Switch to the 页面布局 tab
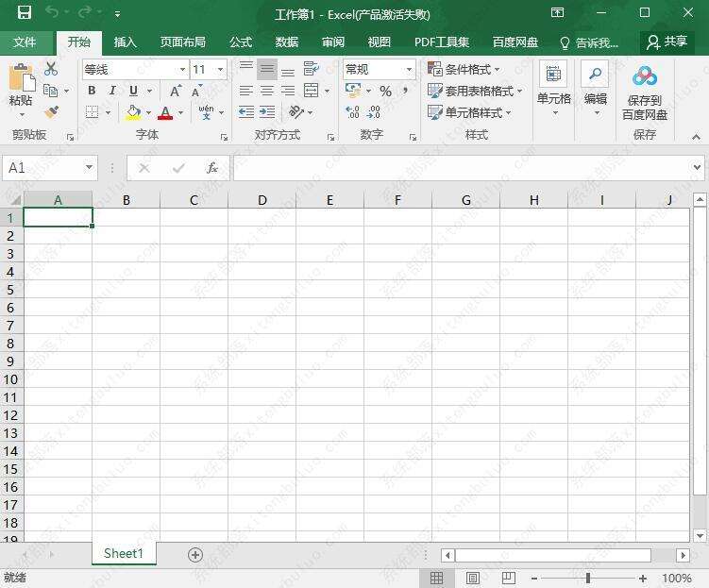The image size is (709, 588). 182,42
